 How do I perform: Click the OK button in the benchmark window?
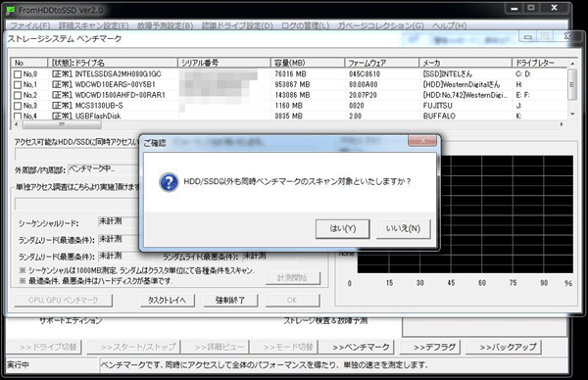tap(292, 300)
